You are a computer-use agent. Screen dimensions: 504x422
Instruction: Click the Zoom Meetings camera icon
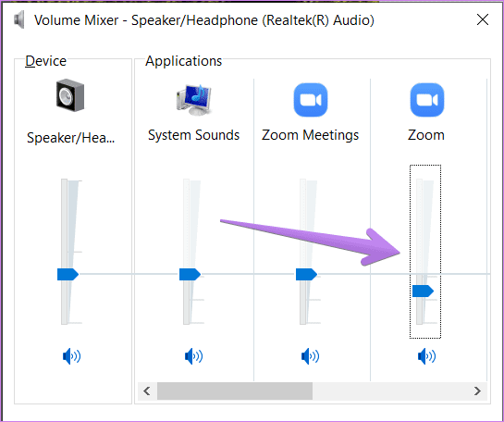pos(311,100)
